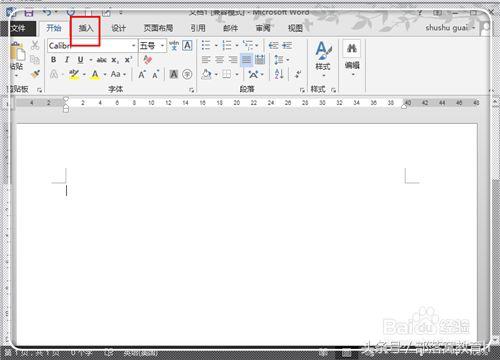Center-align the paragraph

coord(219,60)
